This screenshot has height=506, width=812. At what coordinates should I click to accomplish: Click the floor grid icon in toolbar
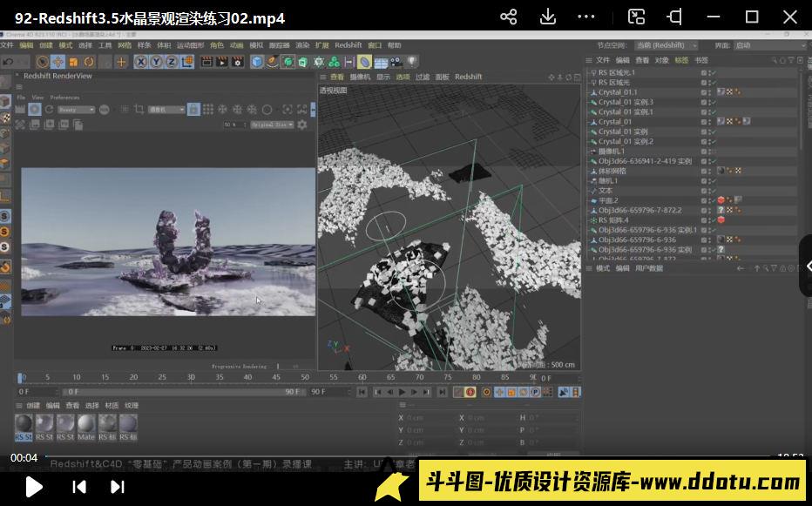point(381,62)
